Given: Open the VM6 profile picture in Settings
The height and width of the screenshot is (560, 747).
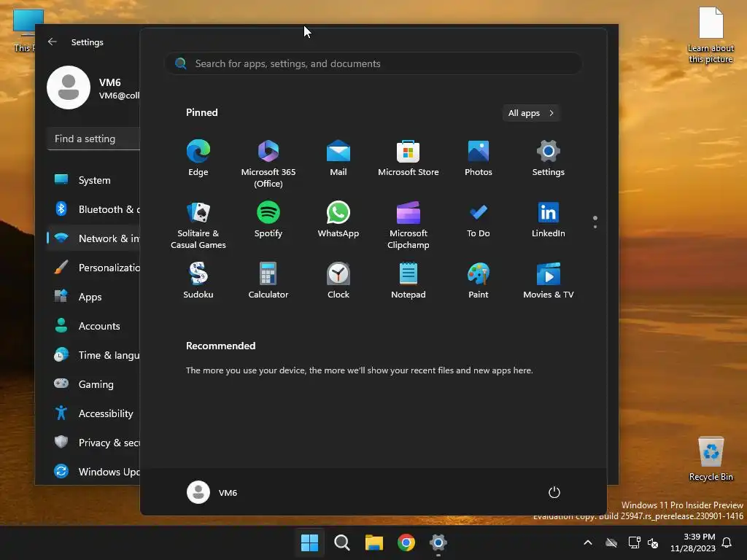Looking at the screenshot, I should click(69, 87).
